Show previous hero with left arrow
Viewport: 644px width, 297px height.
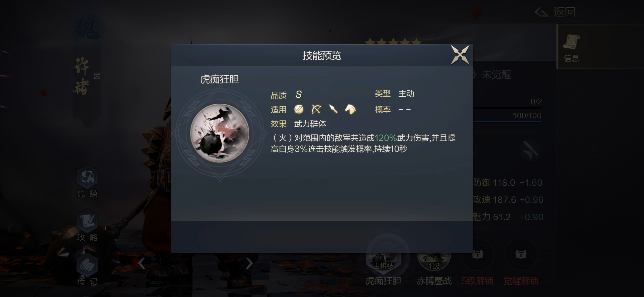(141, 263)
